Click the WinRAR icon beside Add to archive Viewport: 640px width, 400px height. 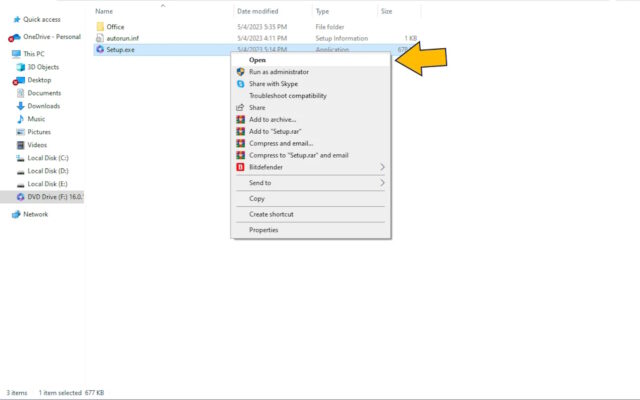(x=240, y=119)
